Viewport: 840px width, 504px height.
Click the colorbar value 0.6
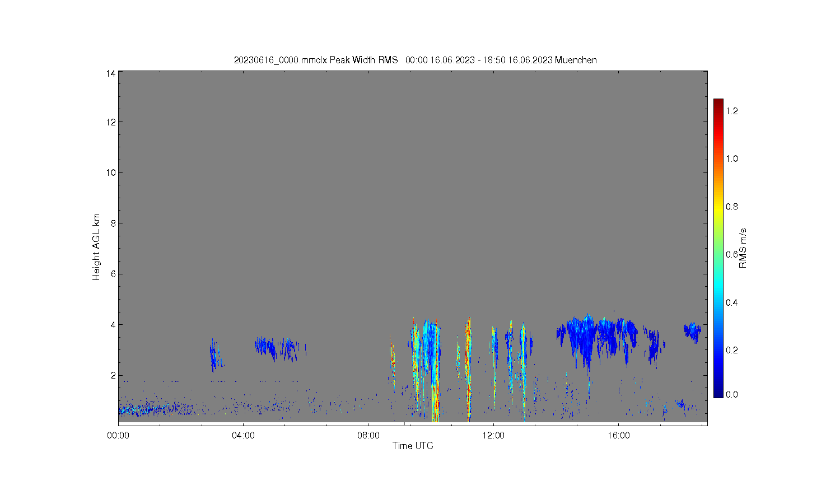[732, 254]
